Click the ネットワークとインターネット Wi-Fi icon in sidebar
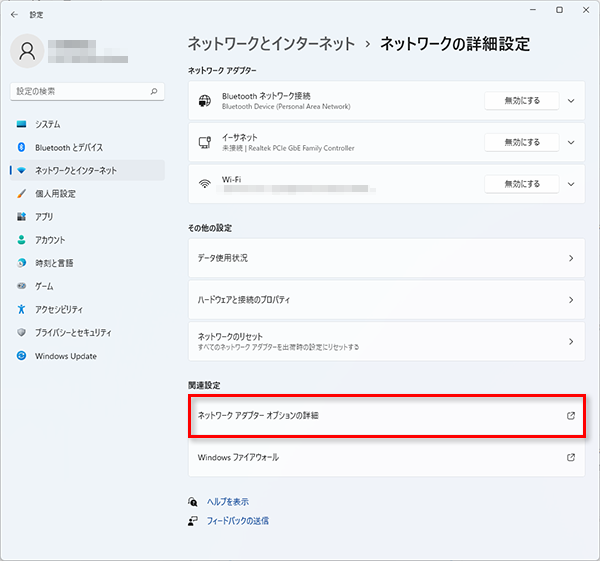The image size is (600, 561). pyautogui.click(x=21, y=170)
